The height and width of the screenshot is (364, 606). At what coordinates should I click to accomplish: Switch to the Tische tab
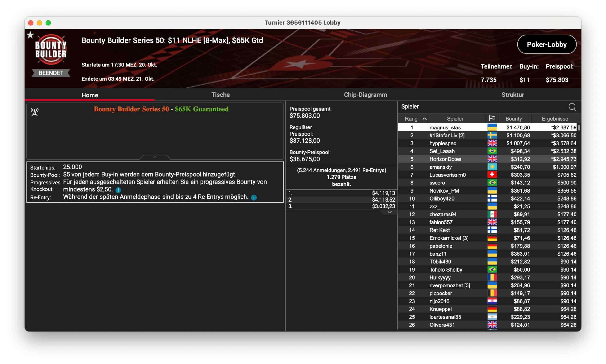tap(220, 95)
